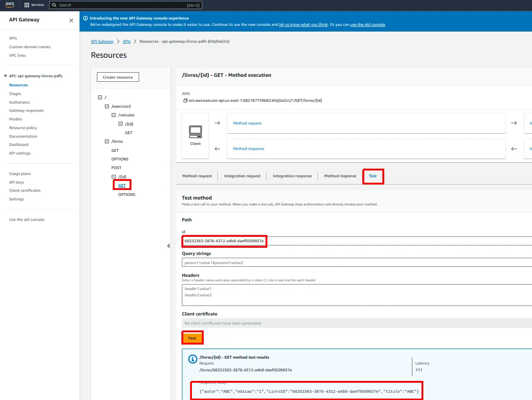Open the API Gateway breadcrumb link
Image resolution: width=532 pixels, height=400 pixels.
(x=102, y=41)
